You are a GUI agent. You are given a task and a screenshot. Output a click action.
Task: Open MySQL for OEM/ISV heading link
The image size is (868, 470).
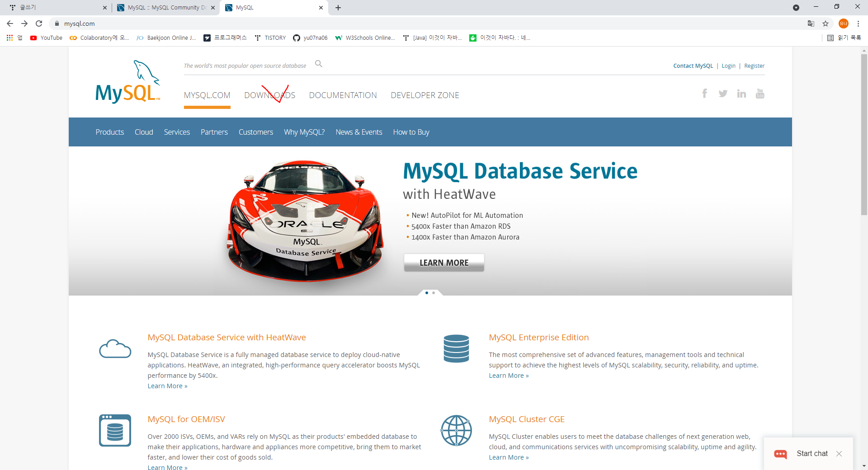pyautogui.click(x=186, y=419)
